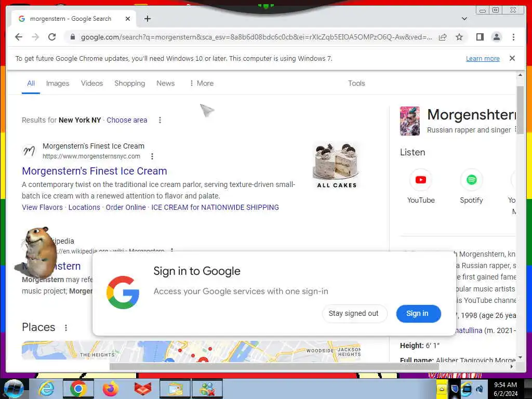Screen dimensions: 532x399
Task: Open Morgenstern's Finest Ice Cream result title
Action: coord(95,171)
